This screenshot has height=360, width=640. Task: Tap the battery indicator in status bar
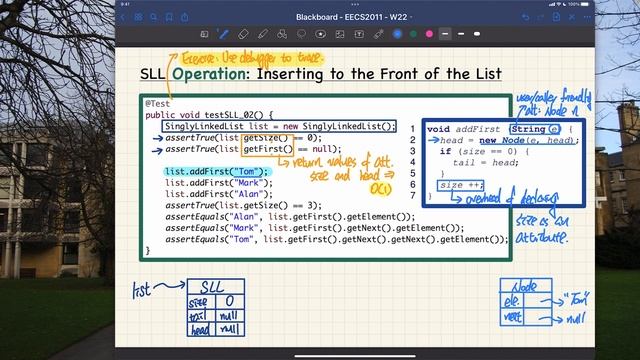tap(585, 4)
